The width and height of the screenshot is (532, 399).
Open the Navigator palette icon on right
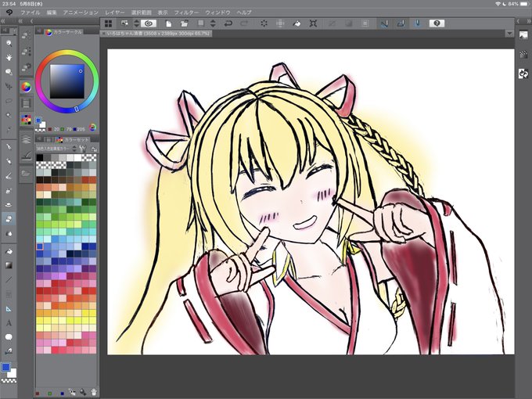(x=523, y=35)
